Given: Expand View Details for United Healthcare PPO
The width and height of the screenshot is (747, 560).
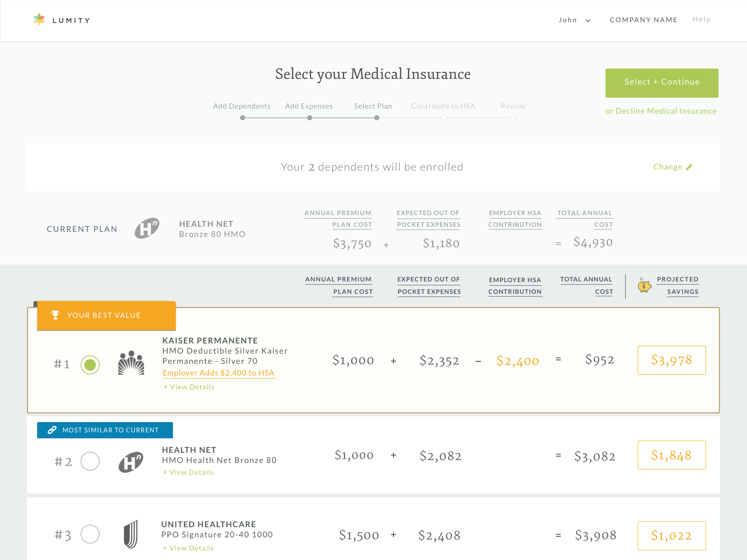Looking at the screenshot, I should point(188,548).
